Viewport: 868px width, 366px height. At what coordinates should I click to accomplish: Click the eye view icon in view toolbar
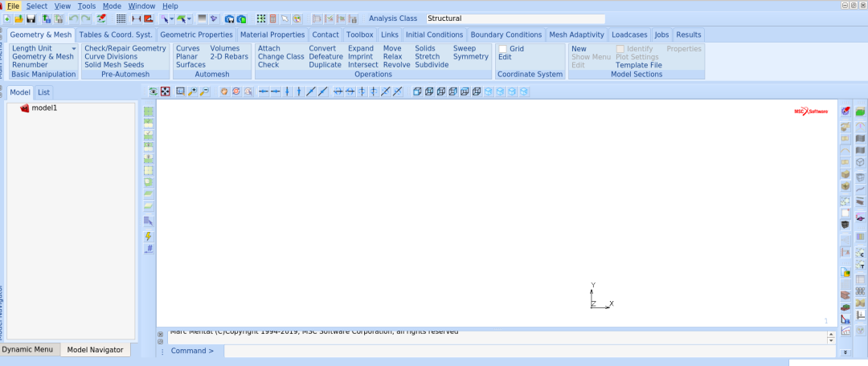[x=153, y=91]
